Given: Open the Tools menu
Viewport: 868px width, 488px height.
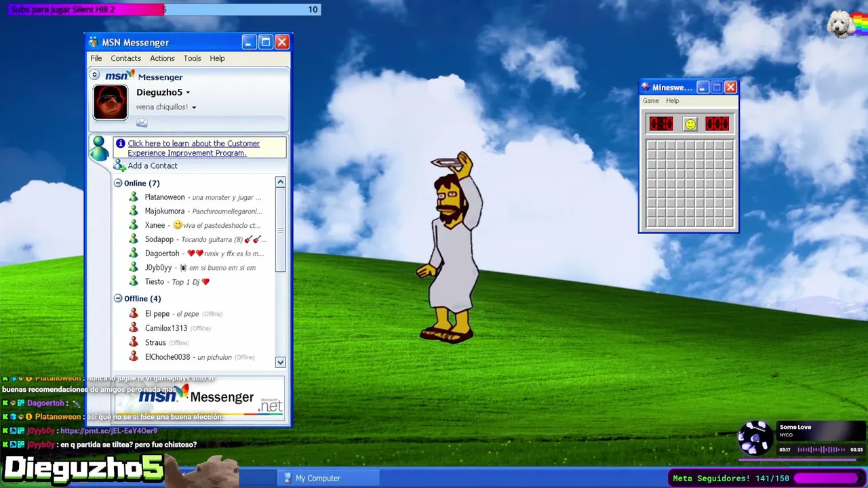Looking at the screenshot, I should coord(193,58).
